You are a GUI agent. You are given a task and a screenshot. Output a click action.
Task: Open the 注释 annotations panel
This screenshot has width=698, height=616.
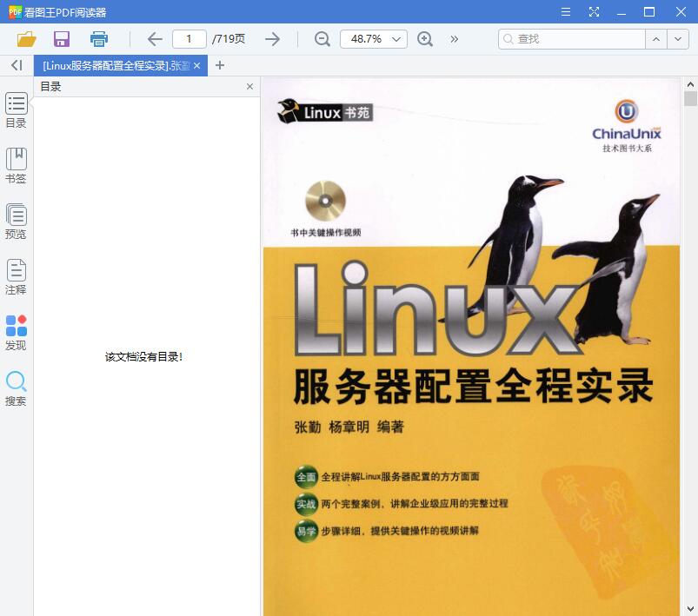click(16, 277)
